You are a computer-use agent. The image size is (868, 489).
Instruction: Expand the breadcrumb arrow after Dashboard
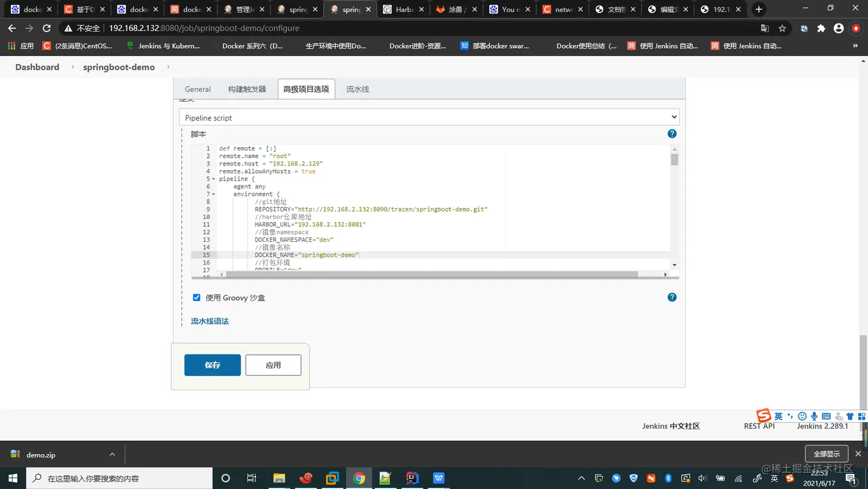pyautogui.click(x=73, y=67)
